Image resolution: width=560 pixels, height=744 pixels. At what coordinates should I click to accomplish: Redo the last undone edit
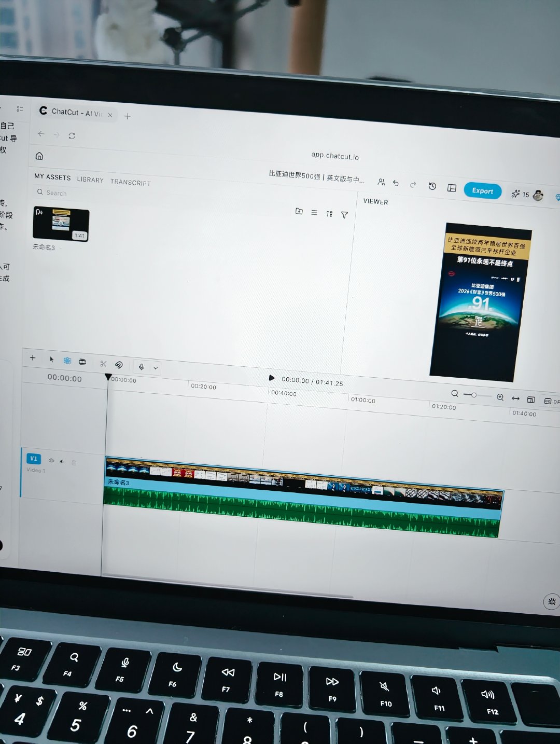413,184
